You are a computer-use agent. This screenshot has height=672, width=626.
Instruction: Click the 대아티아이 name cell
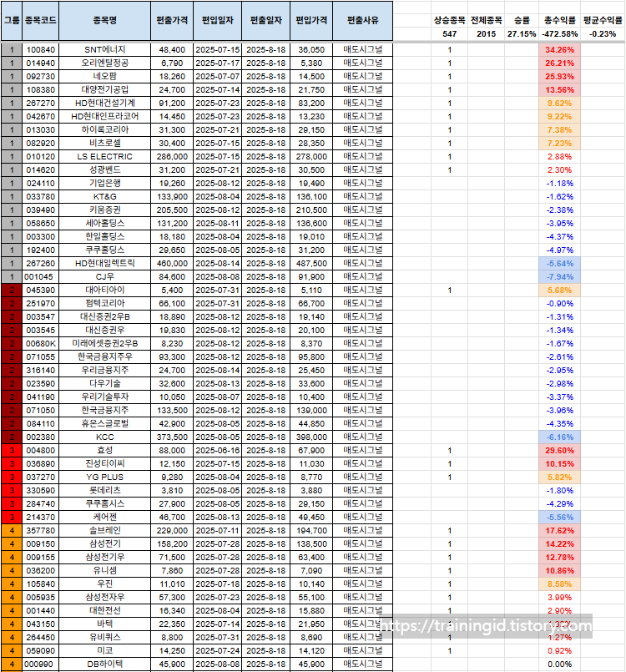pos(104,291)
